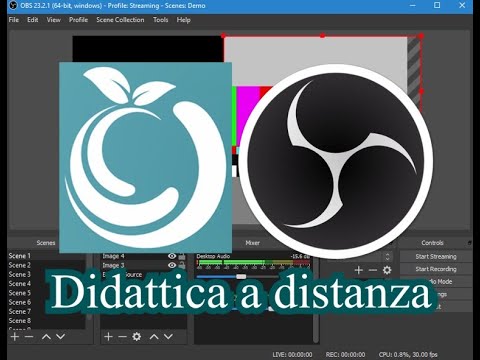Click top-left red resize handle in preview
Screen dimensions: 480x360
click(x=224, y=35)
